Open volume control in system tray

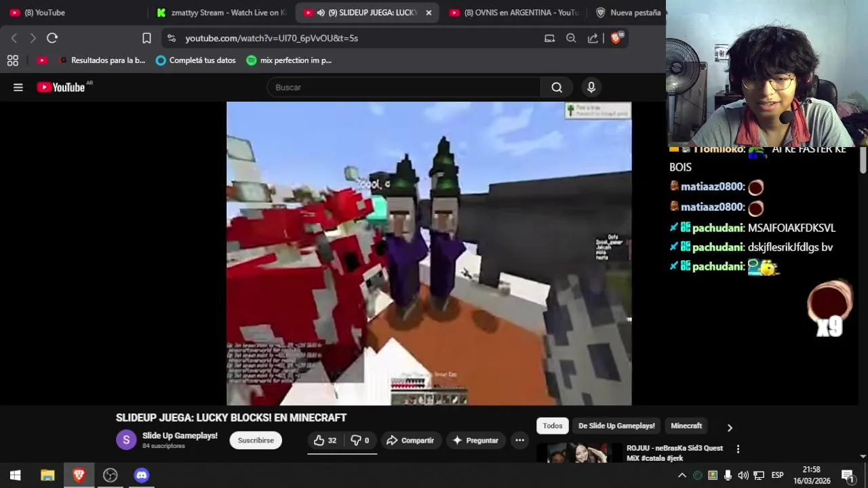743,475
